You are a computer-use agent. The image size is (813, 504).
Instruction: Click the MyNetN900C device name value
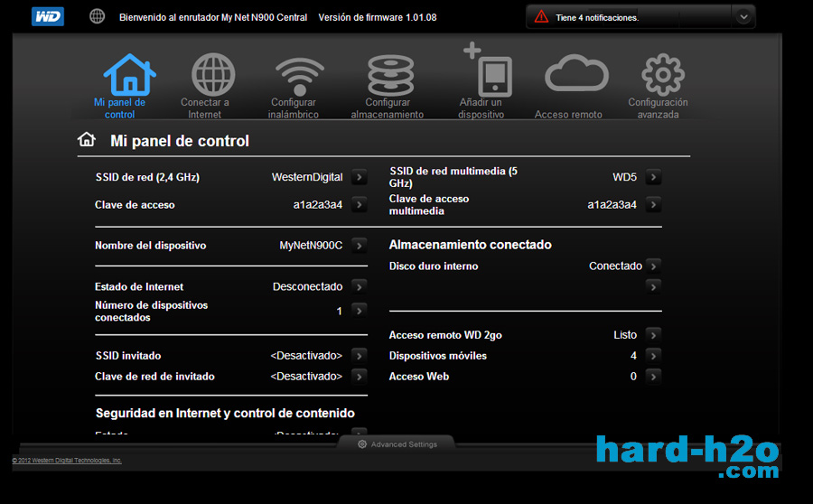311,246
